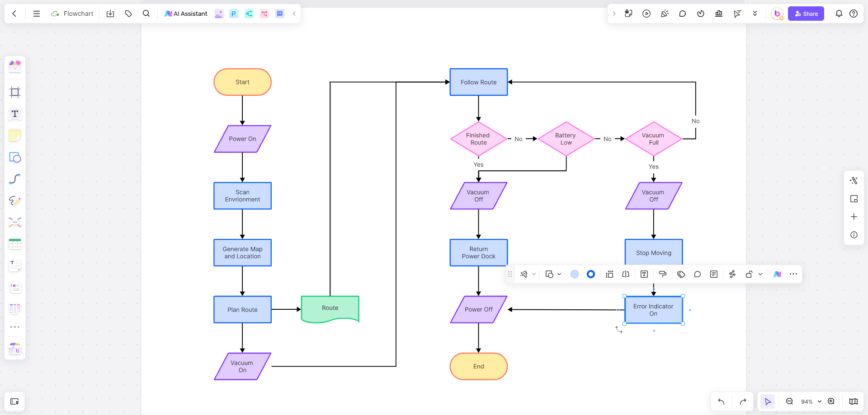Select the Shapes tool
868x415 pixels.
pyautogui.click(x=15, y=157)
